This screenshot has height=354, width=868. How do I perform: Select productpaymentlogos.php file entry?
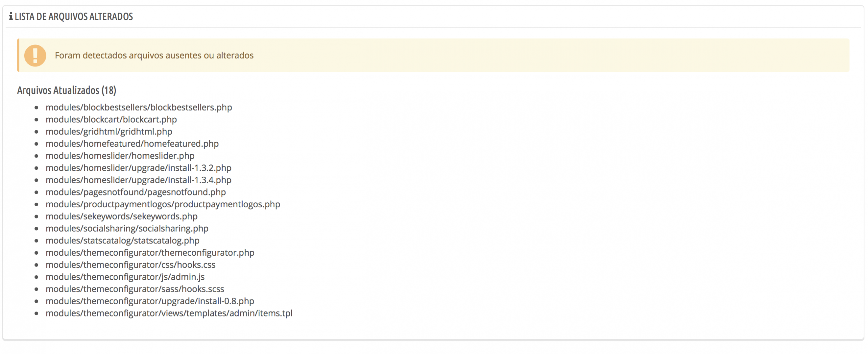click(x=163, y=204)
